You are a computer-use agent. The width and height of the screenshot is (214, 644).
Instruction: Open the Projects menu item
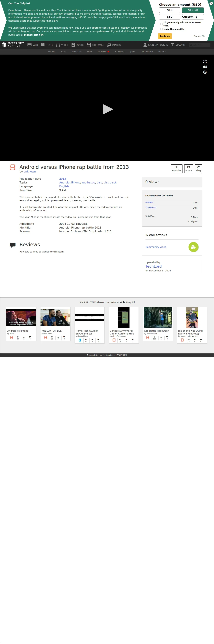click(77, 52)
